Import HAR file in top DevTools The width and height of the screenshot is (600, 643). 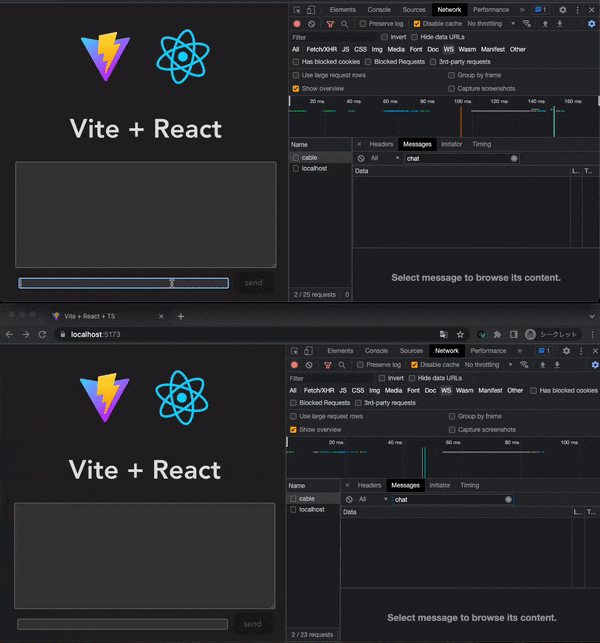pyautogui.click(x=545, y=24)
